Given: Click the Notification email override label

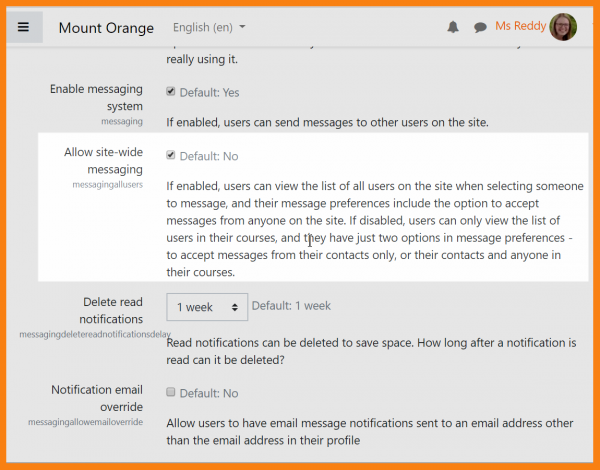Looking at the screenshot, I should 97,398.
